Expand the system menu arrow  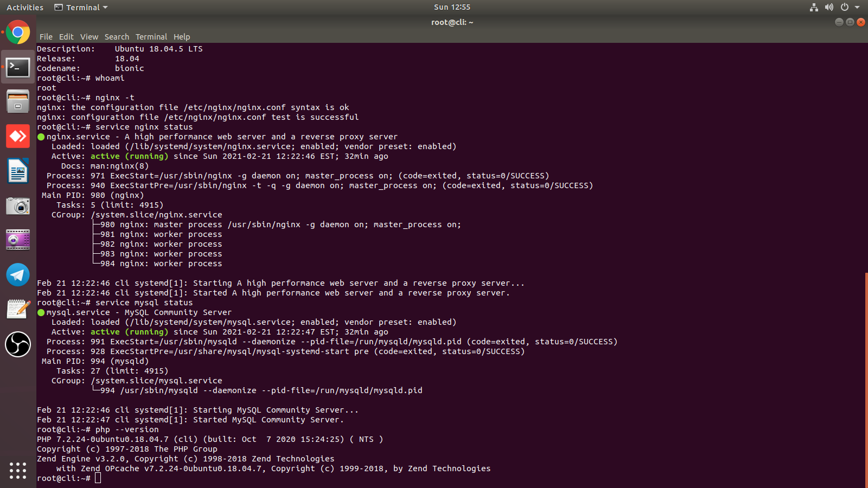pyautogui.click(x=857, y=8)
